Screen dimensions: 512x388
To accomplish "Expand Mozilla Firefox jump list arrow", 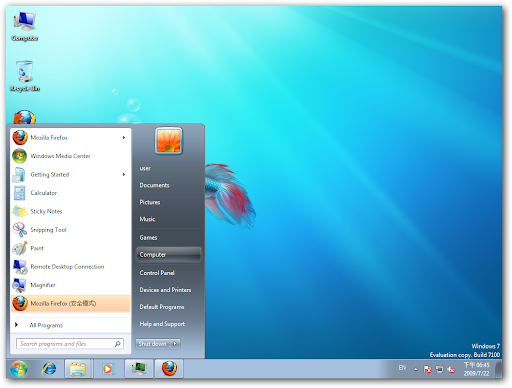I will pos(124,138).
